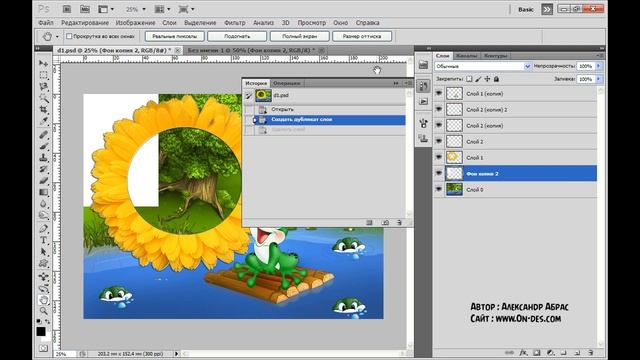
Task: Switch to the Операции tab
Action: 287,83
